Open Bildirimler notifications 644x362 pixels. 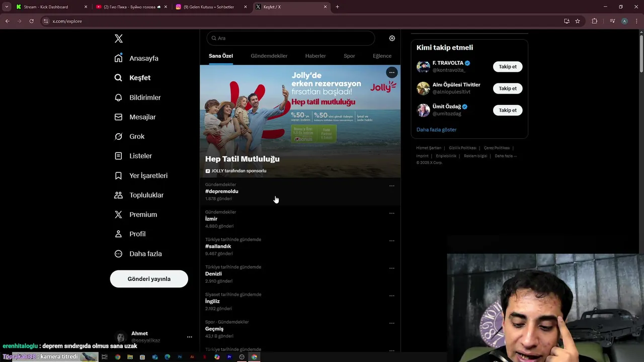click(137, 98)
